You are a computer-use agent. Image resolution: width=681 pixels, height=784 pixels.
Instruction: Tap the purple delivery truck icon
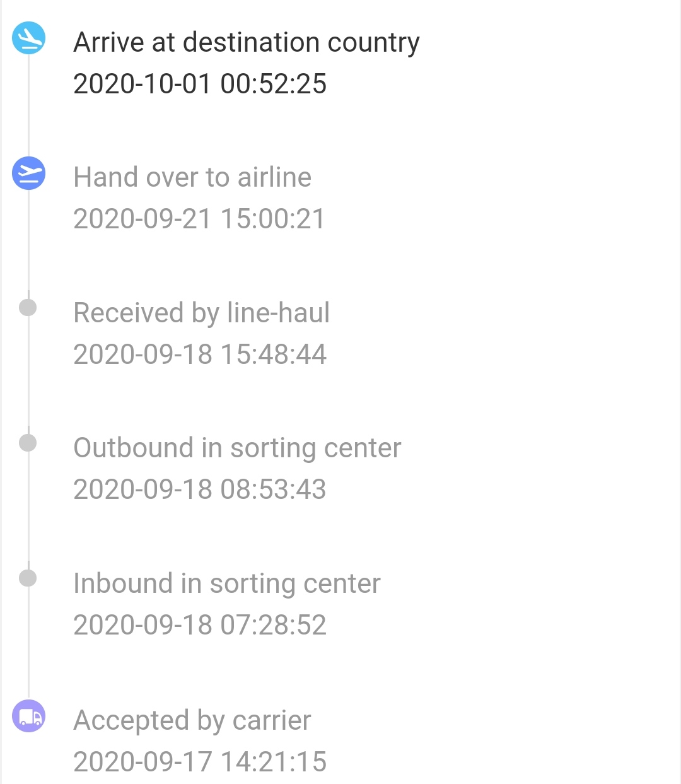[x=28, y=716]
